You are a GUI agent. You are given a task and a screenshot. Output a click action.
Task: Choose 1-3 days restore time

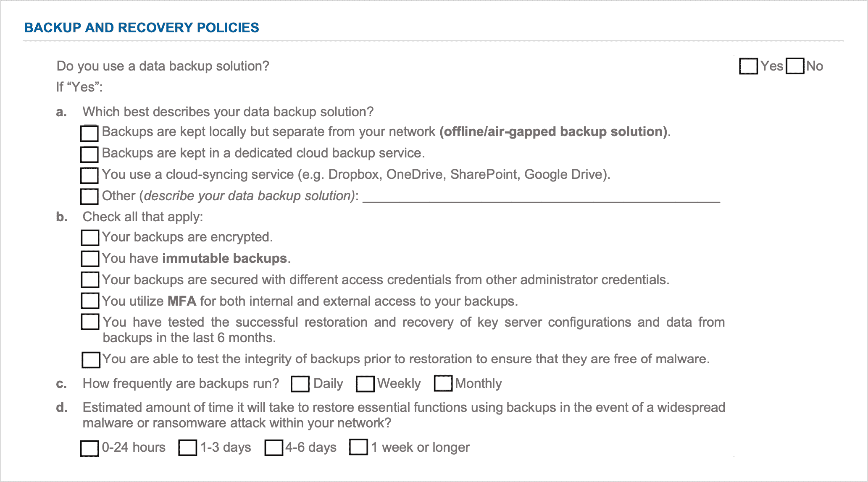[x=187, y=448]
